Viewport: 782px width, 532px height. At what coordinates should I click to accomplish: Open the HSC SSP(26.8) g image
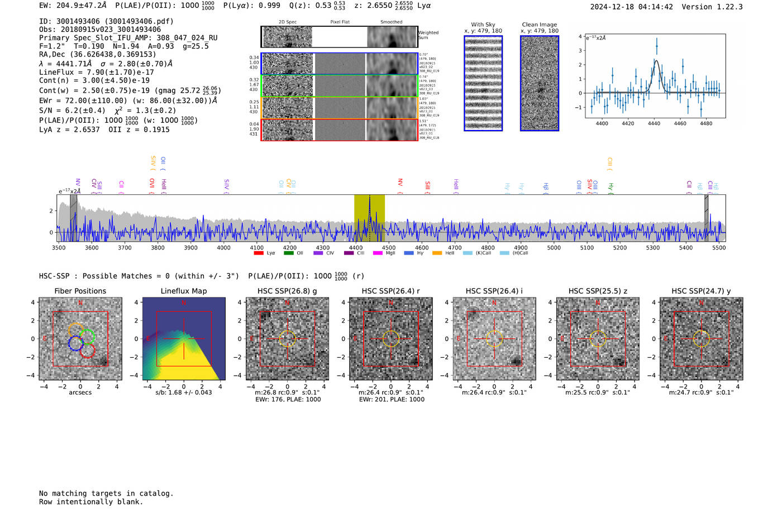287,339
